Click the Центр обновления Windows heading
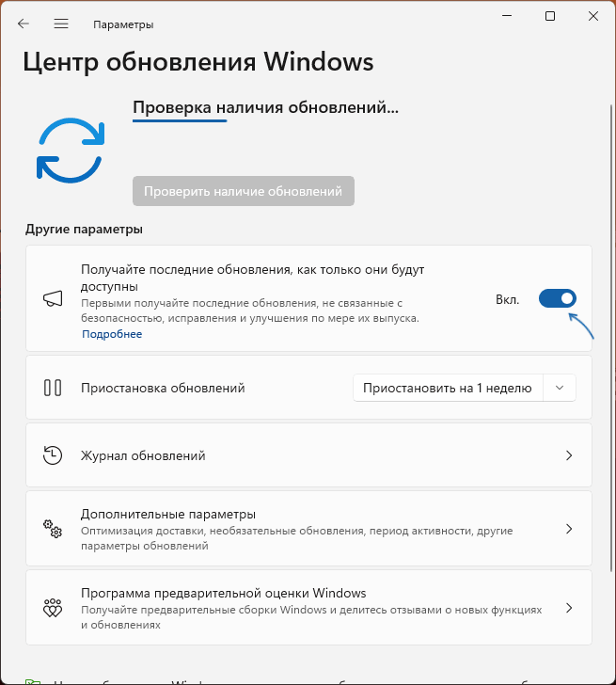This screenshot has width=616, height=685. [198, 61]
